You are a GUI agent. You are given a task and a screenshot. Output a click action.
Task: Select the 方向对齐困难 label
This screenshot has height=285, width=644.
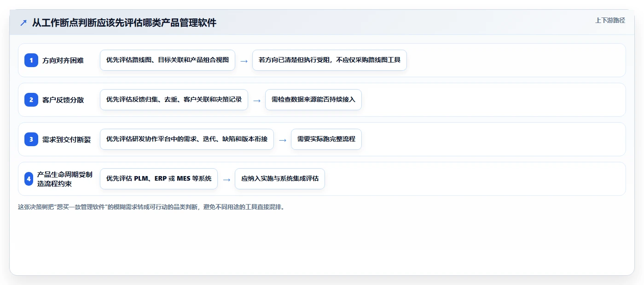coord(63,60)
